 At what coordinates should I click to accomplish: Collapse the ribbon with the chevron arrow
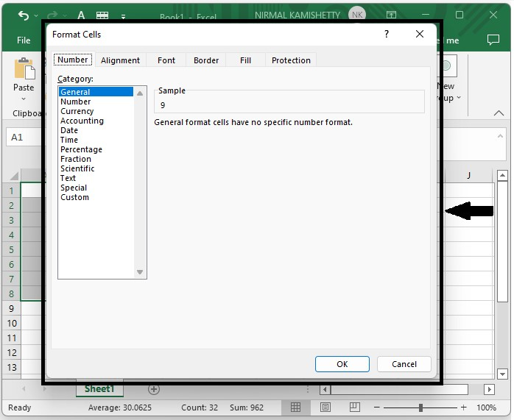499,113
